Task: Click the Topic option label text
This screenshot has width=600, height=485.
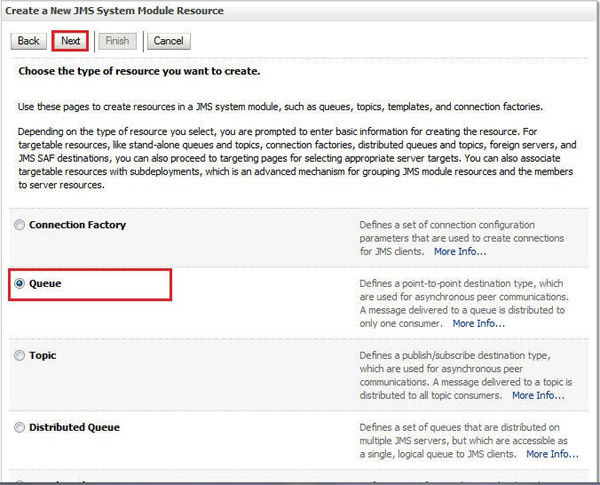Action: (x=43, y=355)
